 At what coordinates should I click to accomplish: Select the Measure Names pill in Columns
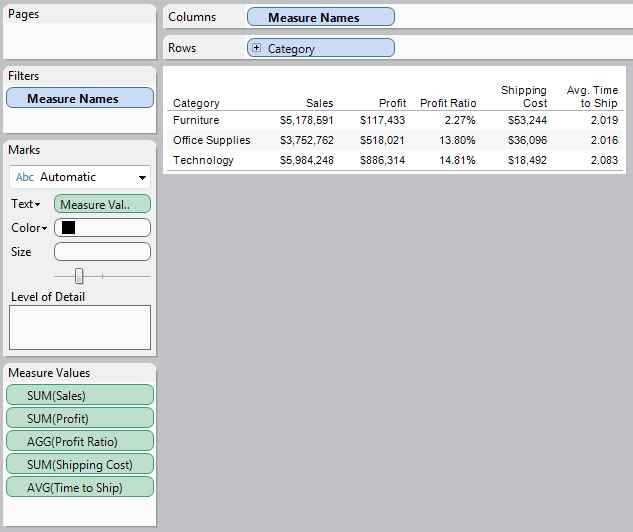[x=321, y=17]
